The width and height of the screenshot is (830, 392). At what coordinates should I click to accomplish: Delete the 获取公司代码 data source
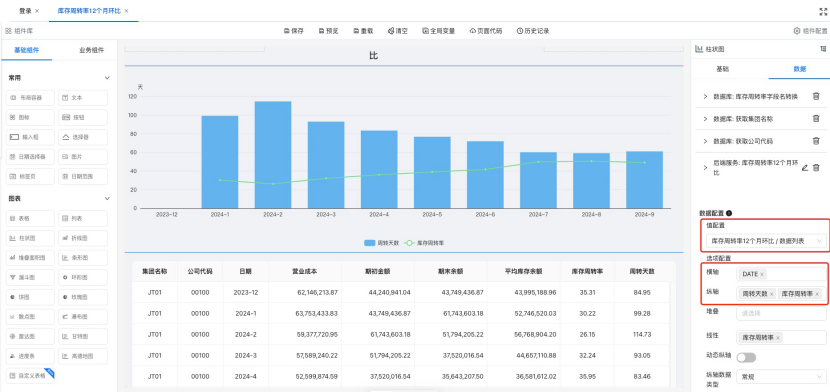[x=816, y=141]
